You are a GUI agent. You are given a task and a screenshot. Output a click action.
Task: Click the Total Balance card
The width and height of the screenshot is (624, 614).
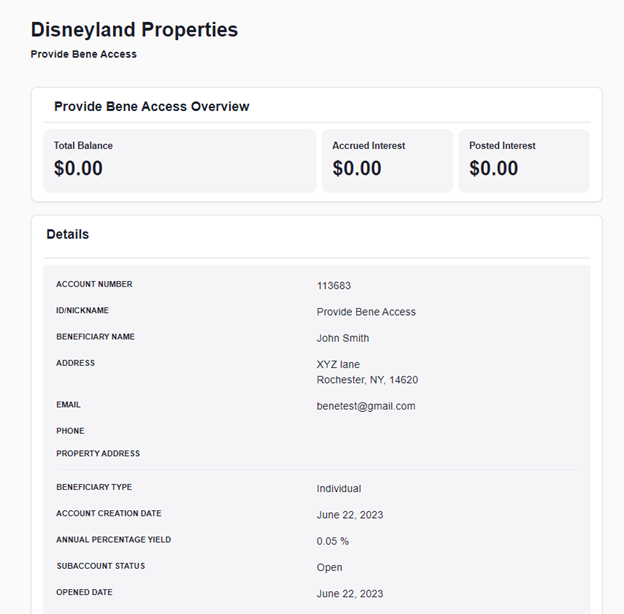pyautogui.click(x=179, y=161)
